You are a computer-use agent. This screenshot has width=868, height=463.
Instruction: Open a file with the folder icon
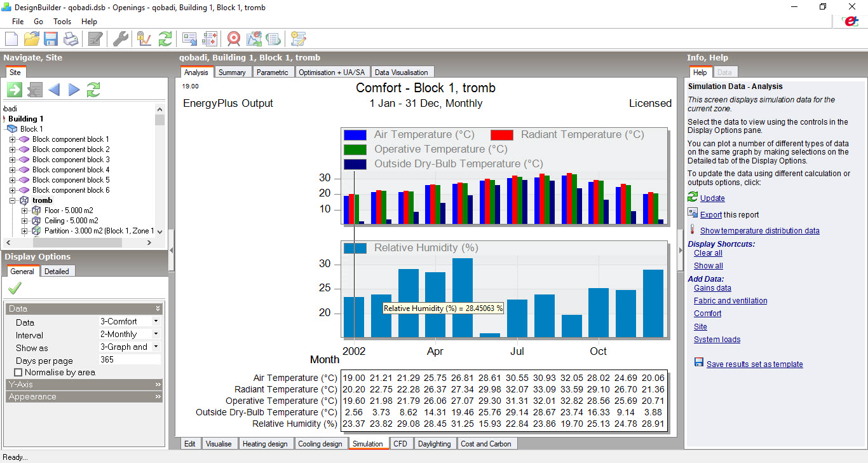click(x=31, y=39)
